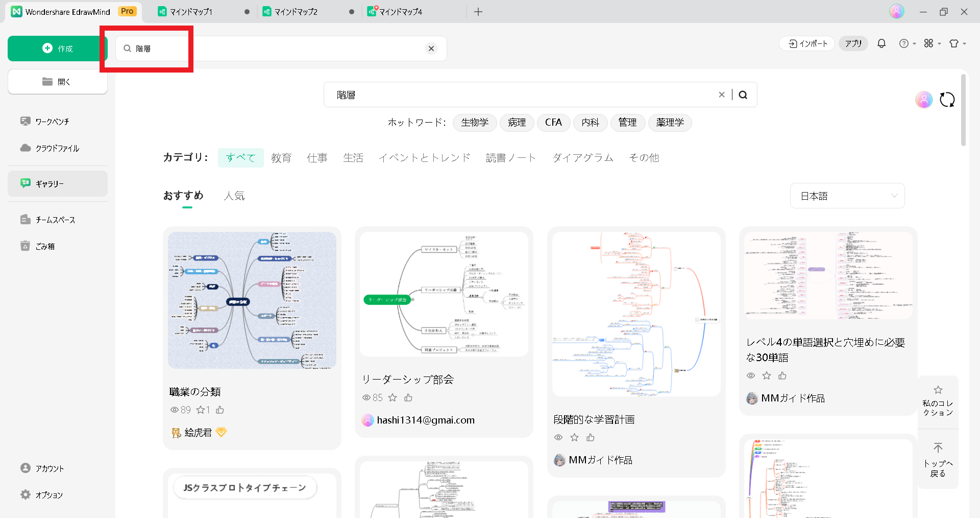Select ギャラリー in the sidebar

point(57,184)
